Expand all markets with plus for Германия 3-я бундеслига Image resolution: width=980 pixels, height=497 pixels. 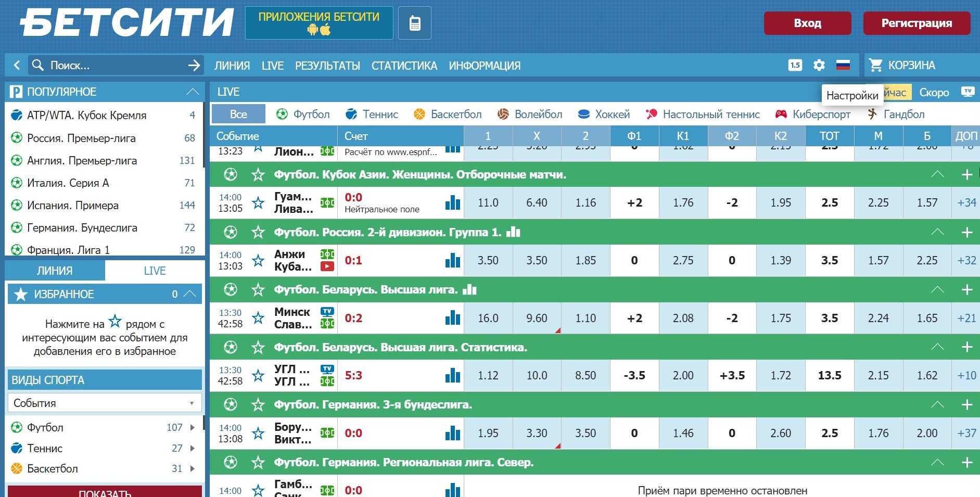[x=967, y=404]
